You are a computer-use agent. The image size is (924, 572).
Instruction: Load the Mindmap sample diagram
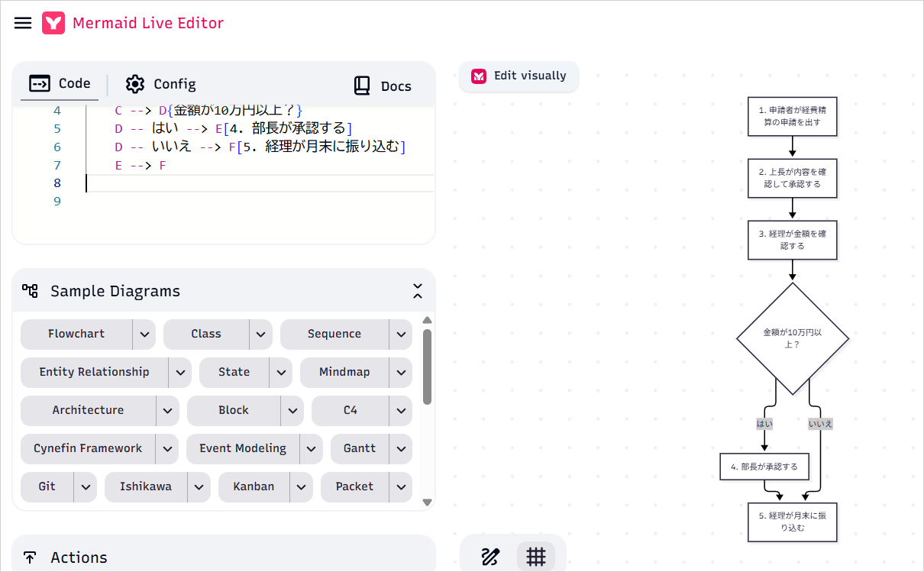(344, 372)
